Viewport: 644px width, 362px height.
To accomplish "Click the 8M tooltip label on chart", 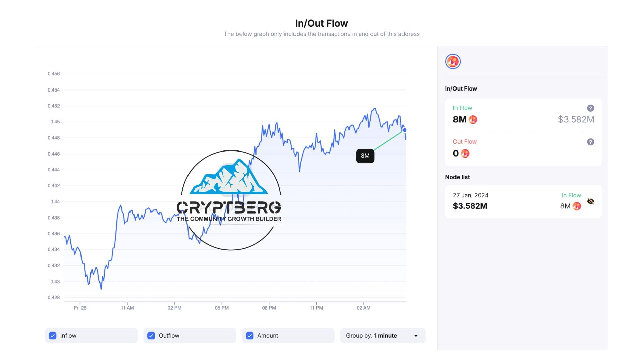I will tap(365, 156).
